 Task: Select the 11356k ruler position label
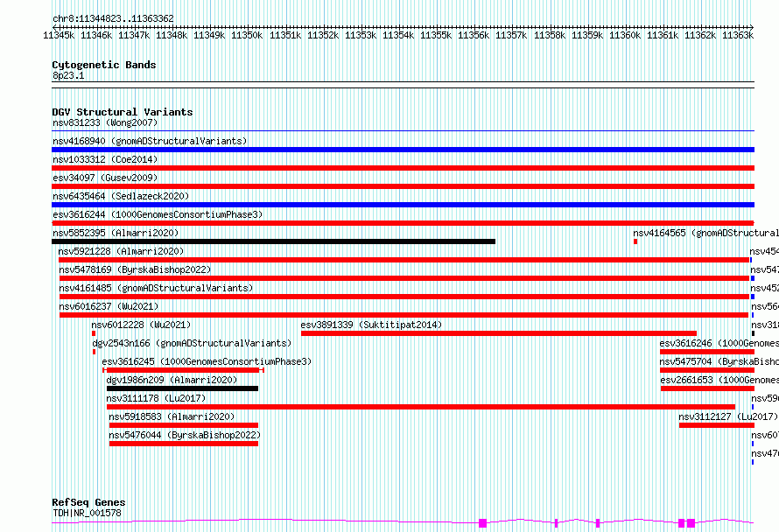474,35
